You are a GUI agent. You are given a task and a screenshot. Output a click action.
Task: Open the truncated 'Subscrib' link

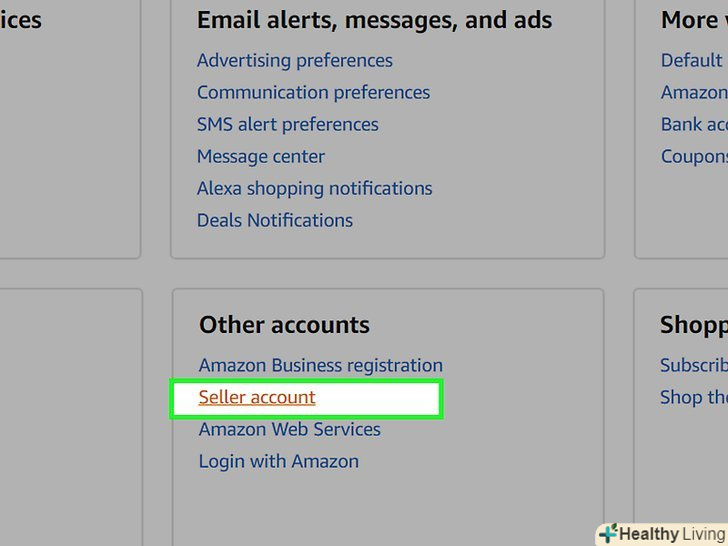694,366
